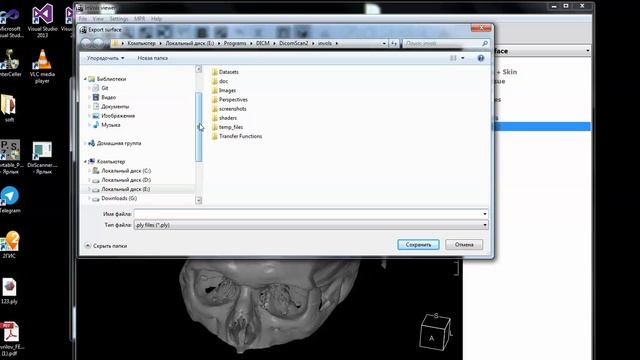Screen dimensions: 640x360
Task: Select Локальный диск (D:) in tree
Action: (x=126, y=180)
